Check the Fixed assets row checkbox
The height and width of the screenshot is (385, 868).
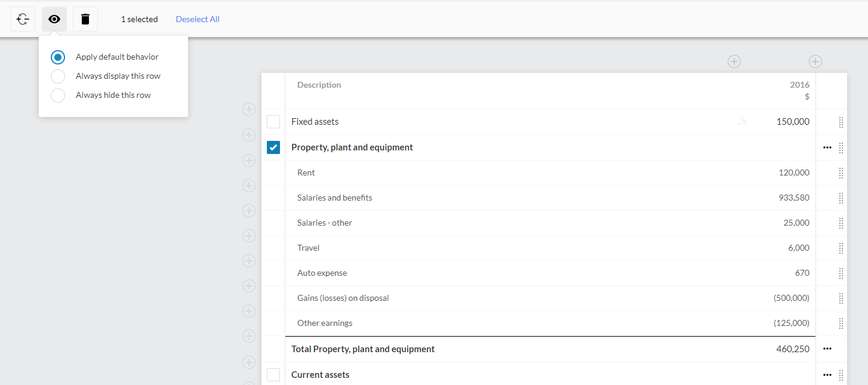point(273,121)
